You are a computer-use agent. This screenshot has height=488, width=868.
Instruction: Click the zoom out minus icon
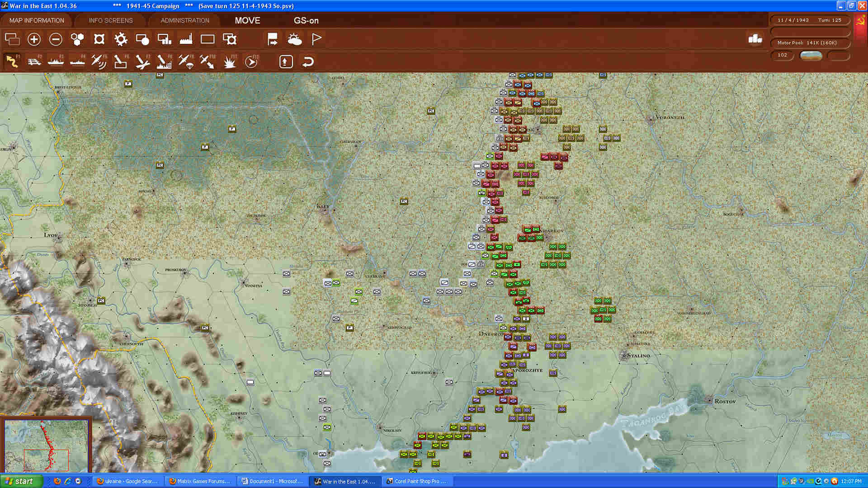(56, 39)
